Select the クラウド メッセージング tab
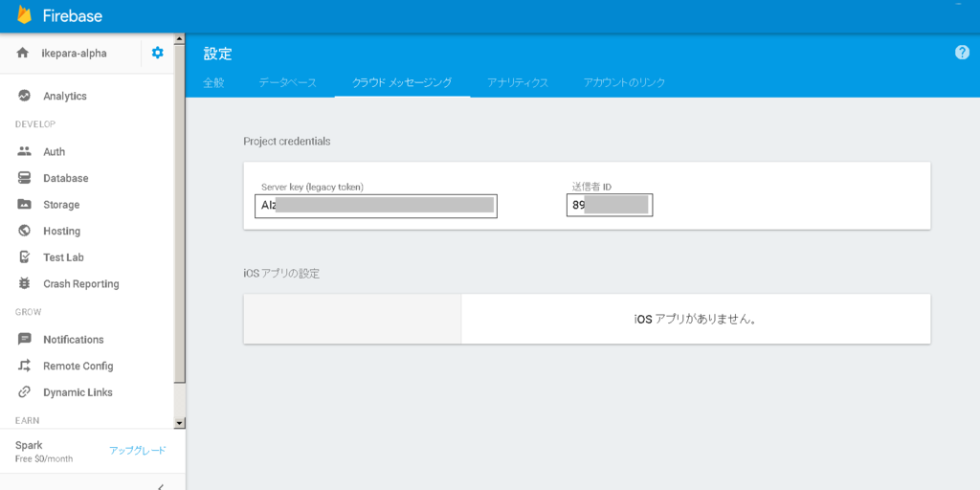The image size is (980, 490). (x=402, y=82)
